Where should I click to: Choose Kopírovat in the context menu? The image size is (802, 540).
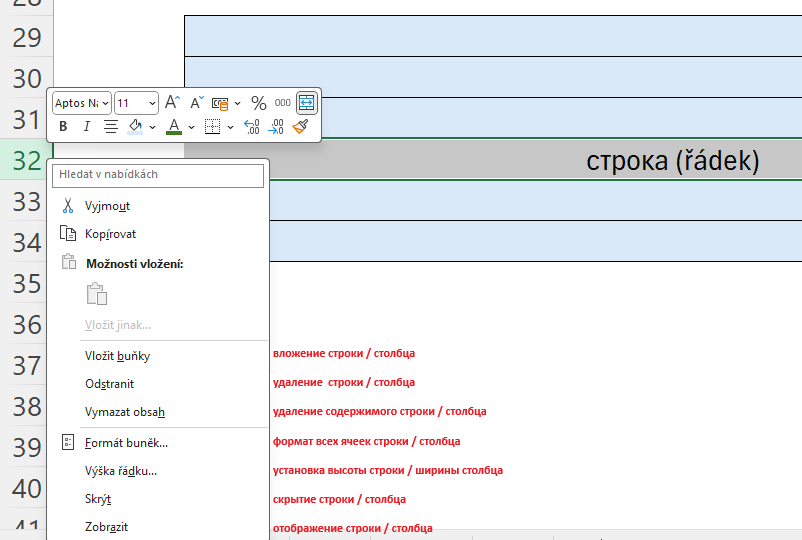point(110,234)
